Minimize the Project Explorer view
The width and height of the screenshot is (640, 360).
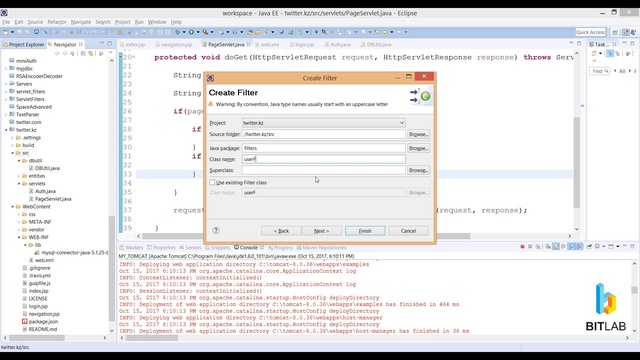point(102,43)
